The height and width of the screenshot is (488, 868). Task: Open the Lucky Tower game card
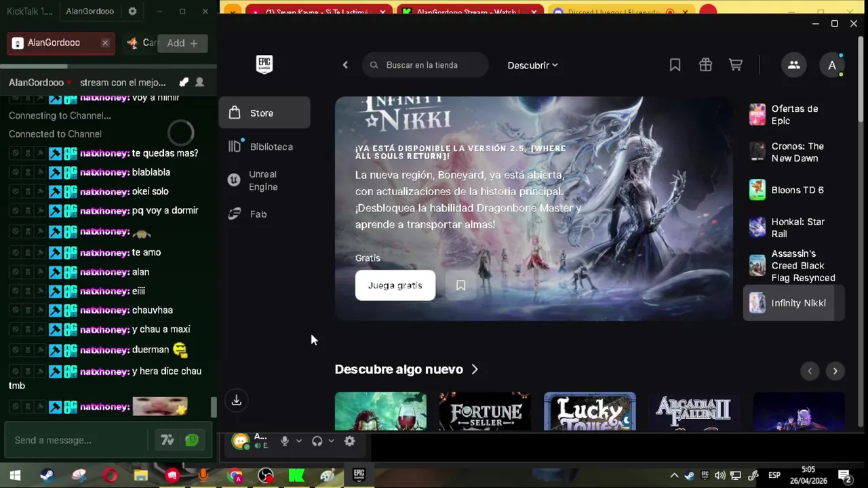pyautogui.click(x=590, y=411)
